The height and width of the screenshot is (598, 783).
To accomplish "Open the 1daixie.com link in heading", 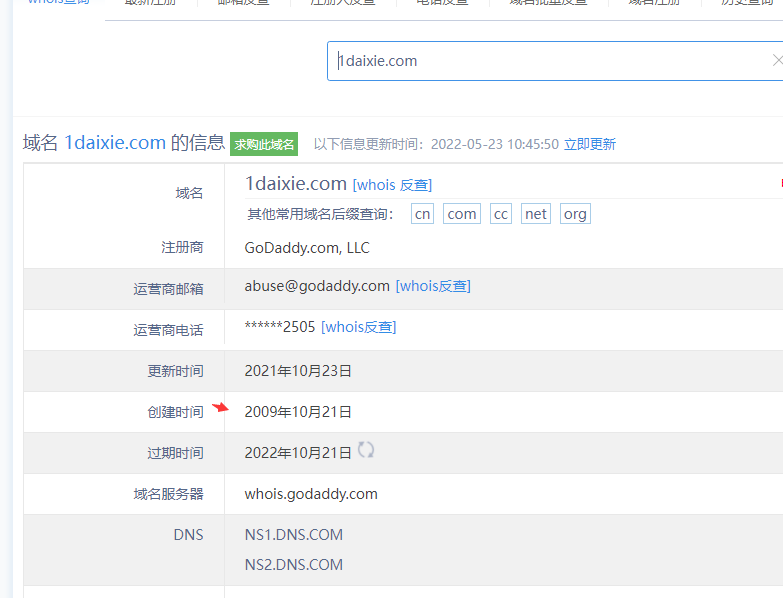I will (x=115, y=143).
